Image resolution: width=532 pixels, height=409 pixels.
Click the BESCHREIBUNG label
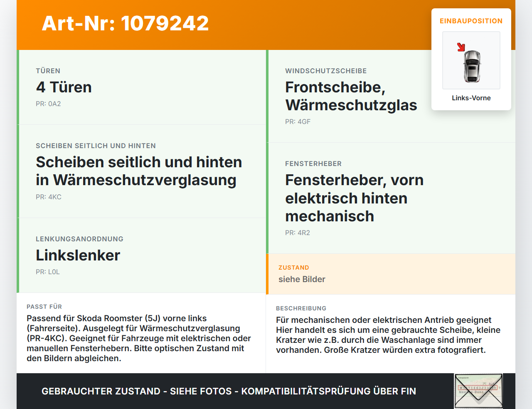tap(301, 308)
